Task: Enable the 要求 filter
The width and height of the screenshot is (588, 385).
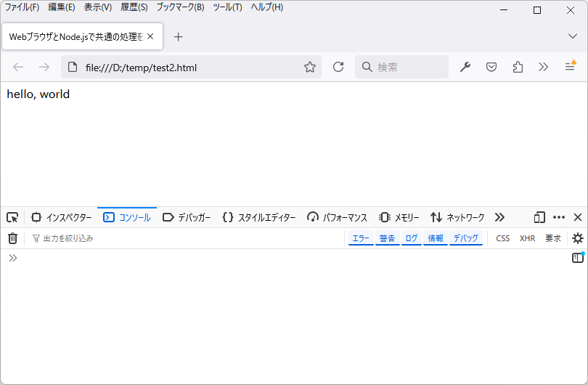Action: click(552, 238)
